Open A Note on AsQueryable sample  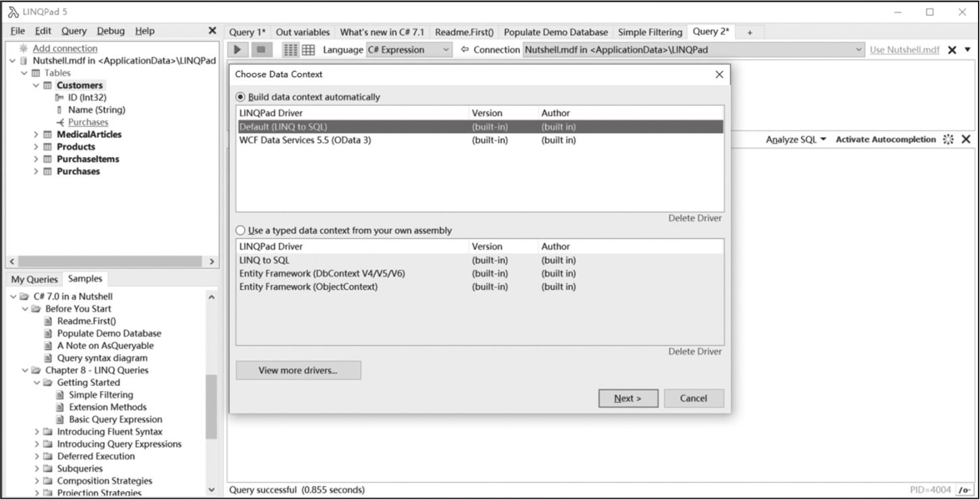click(x=105, y=346)
